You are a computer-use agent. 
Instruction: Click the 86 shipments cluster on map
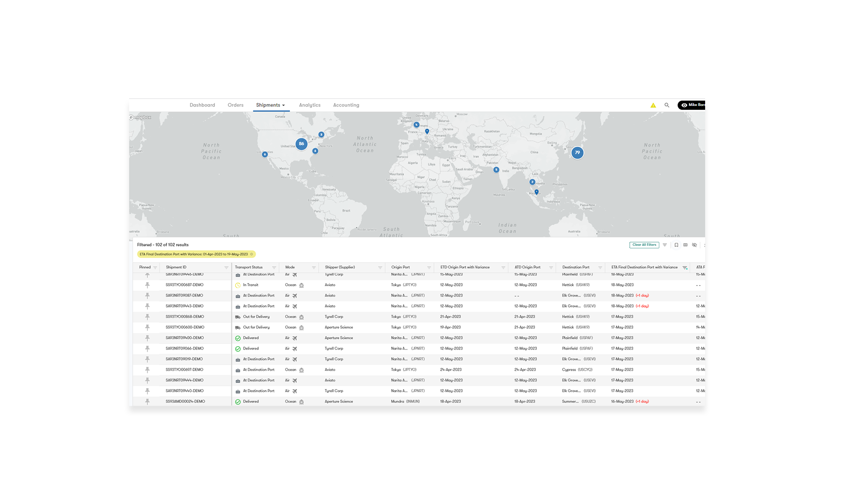coord(301,144)
